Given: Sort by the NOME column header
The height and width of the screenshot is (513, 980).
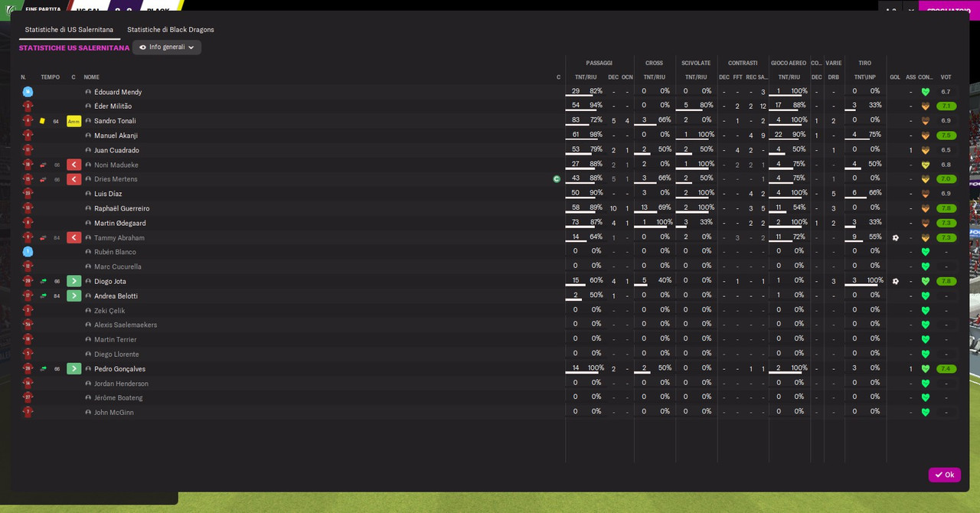Looking at the screenshot, I should click(91, 77).
